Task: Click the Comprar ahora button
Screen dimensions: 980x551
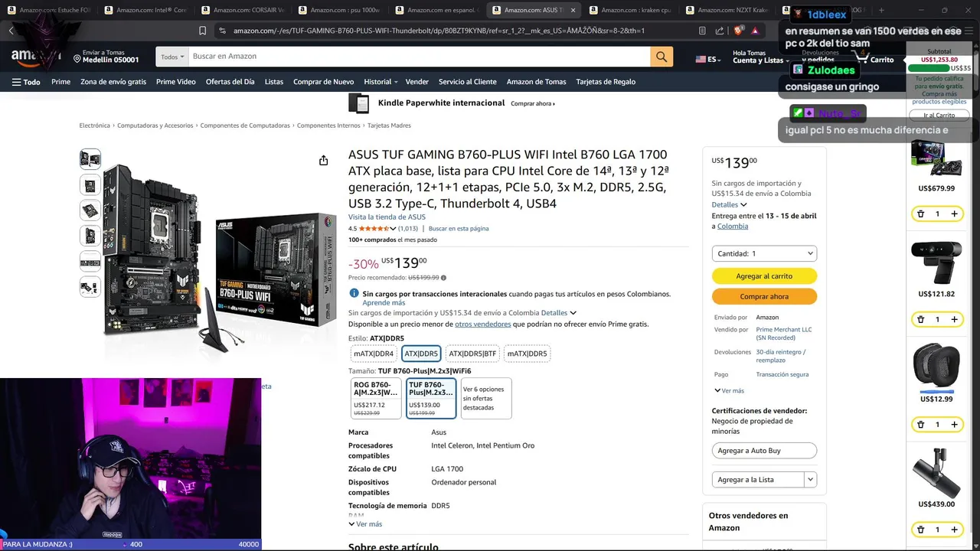Action: coord(764,297)
